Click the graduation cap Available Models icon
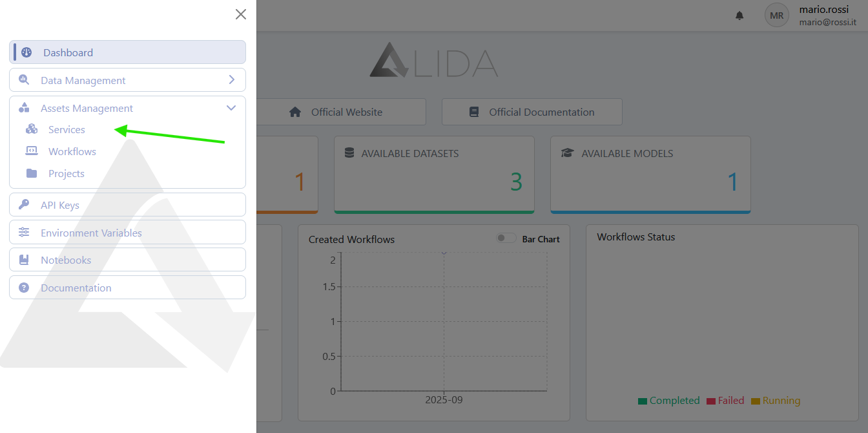 567,153
